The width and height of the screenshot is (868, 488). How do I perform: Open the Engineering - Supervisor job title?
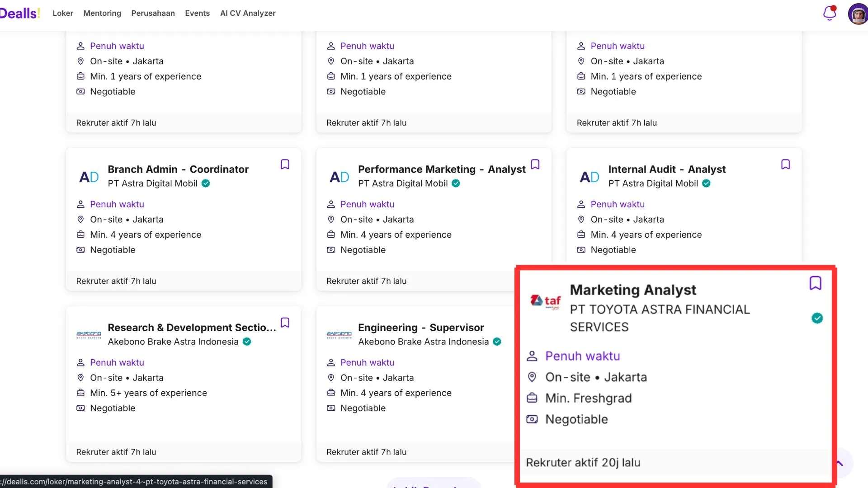pyautogui.click(x=421, y=327)
